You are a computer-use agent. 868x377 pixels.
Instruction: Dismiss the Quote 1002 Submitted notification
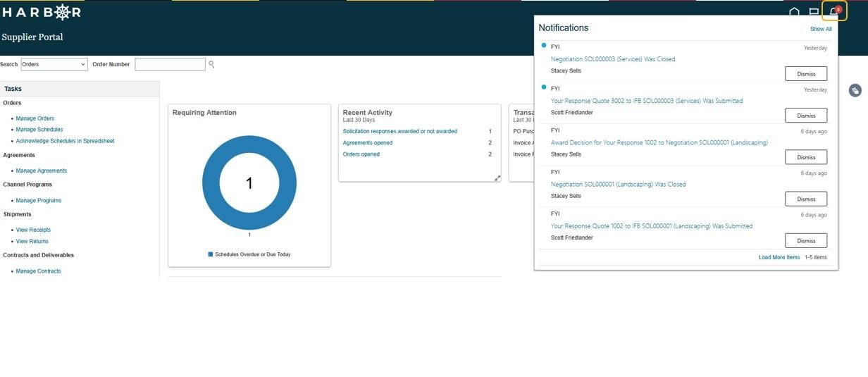[806, 241]
